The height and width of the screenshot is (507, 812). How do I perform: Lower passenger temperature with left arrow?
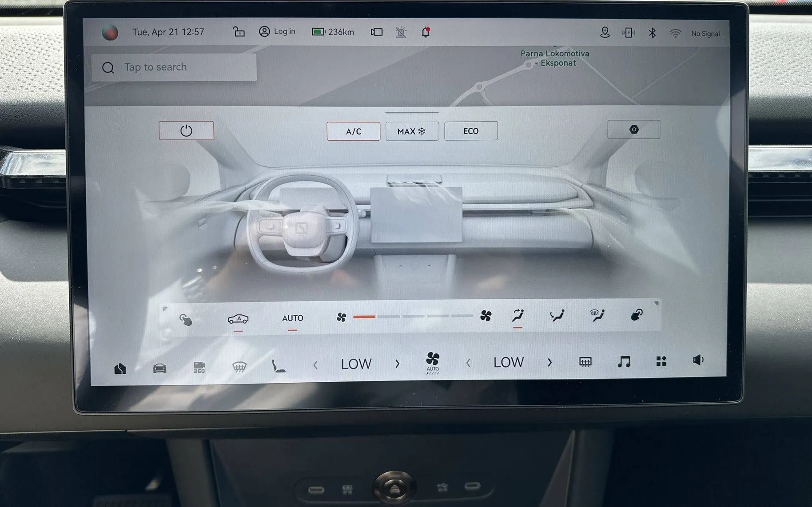click(x=468, y=363)
